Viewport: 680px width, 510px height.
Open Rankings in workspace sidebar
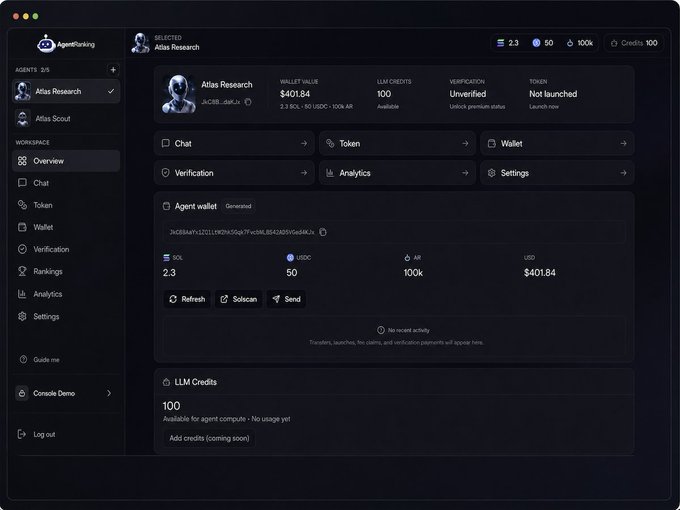[66, 271]
